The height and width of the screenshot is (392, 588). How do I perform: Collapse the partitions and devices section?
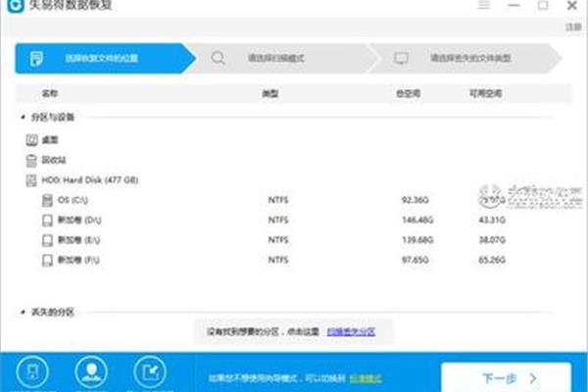pos(23,117)
